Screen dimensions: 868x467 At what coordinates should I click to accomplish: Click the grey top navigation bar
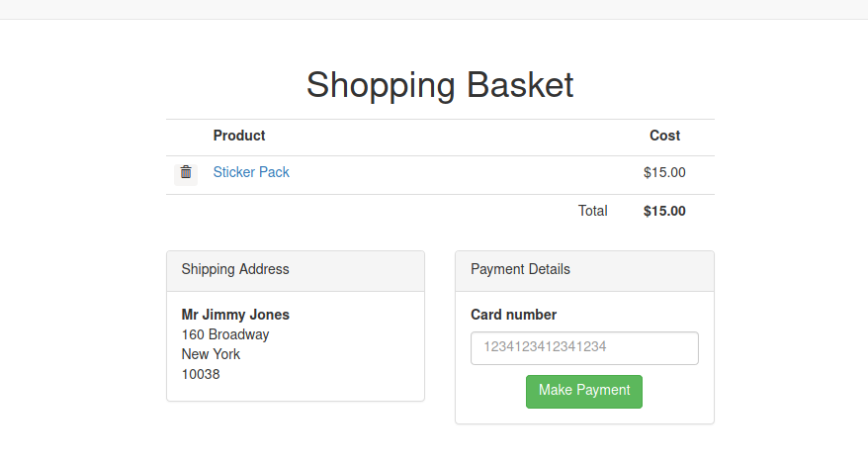pos(434,10)
